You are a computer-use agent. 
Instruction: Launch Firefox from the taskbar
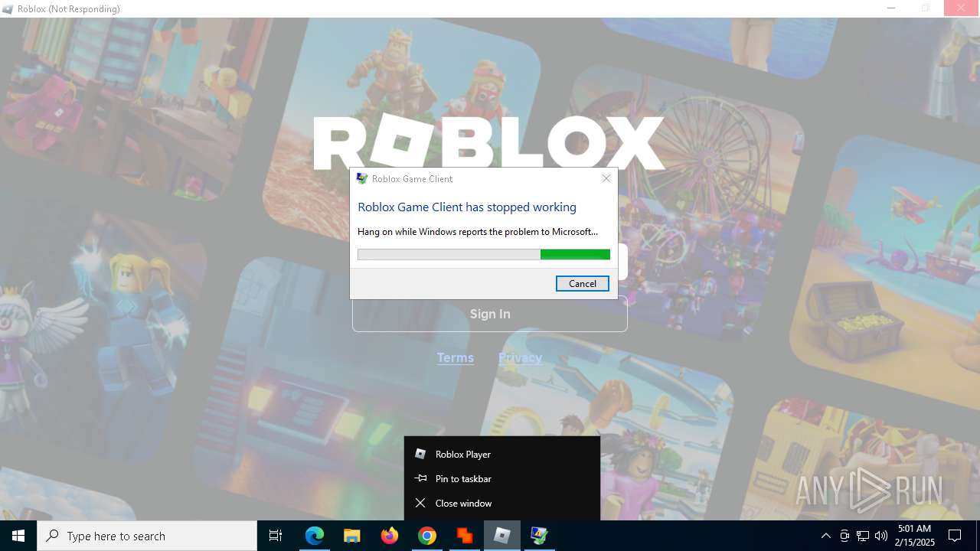(390, 536)
